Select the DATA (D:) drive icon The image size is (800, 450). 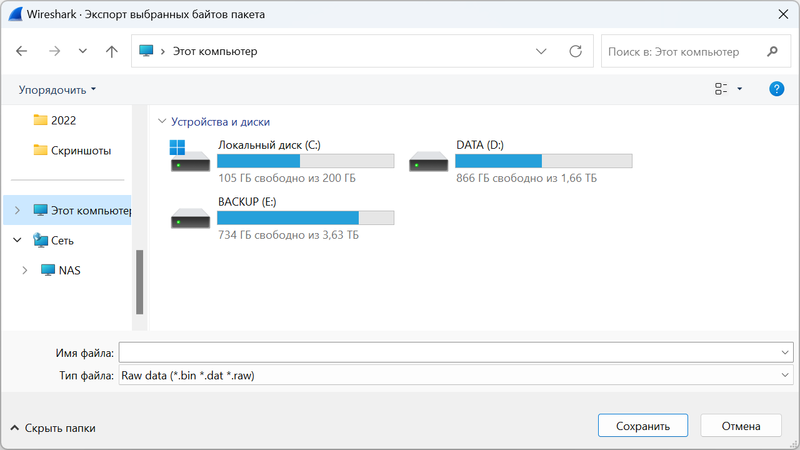coord(428,161)
